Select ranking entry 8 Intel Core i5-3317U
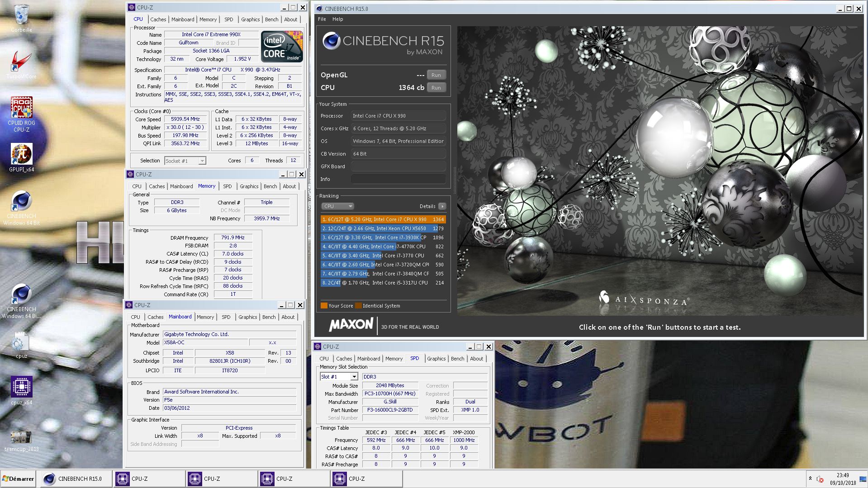The width and height of the screenshot is (868, 488). coord(383,283)
